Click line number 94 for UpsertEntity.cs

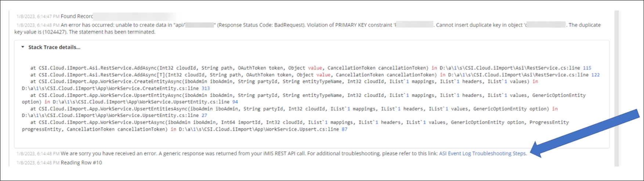[235, 102]
